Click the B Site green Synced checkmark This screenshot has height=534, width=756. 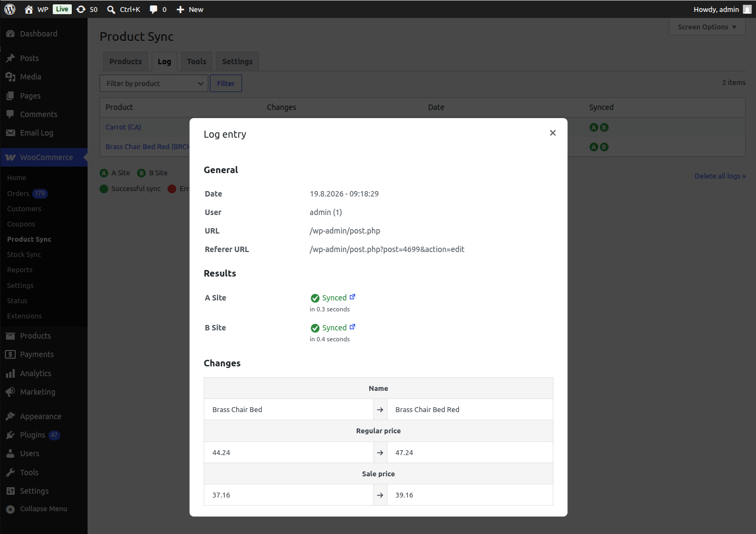(315, 328)
